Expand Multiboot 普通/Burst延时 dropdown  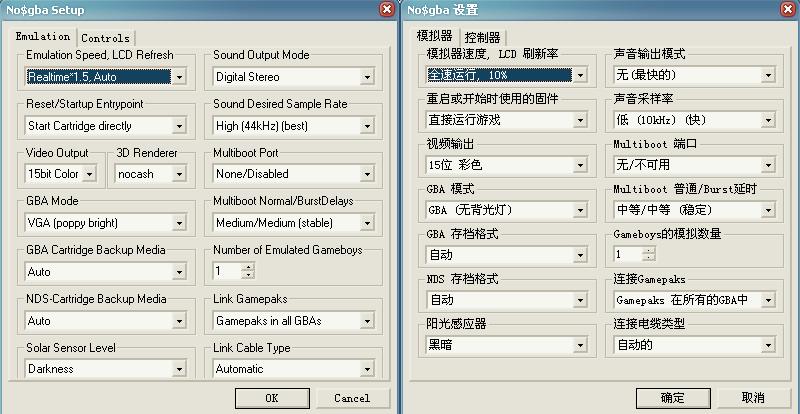tap(768, 210)
